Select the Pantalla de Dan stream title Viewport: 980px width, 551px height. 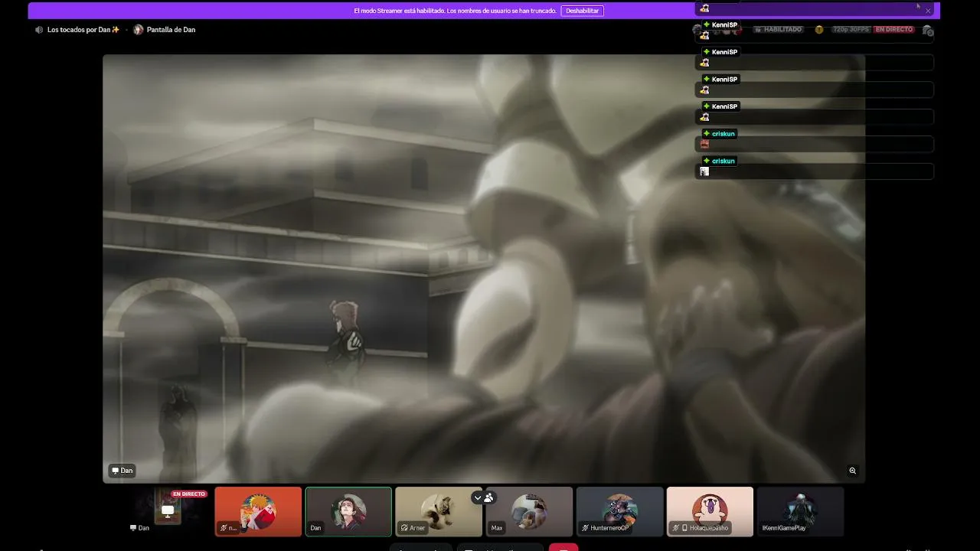tap(171, 30)
